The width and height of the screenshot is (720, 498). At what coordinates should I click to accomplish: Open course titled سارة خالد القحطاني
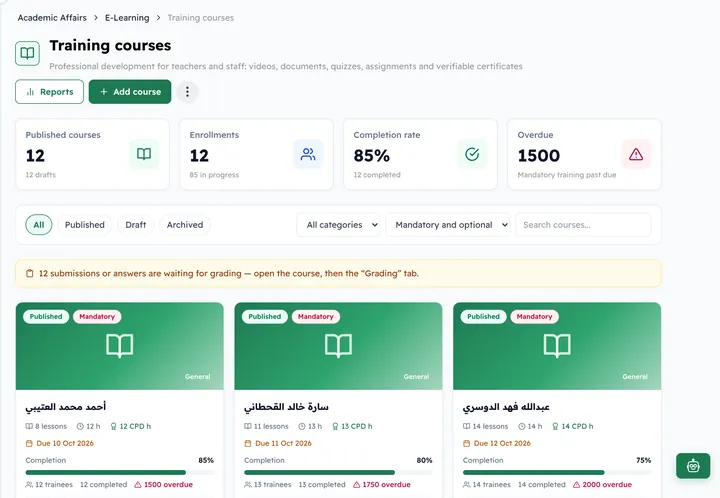286,407
